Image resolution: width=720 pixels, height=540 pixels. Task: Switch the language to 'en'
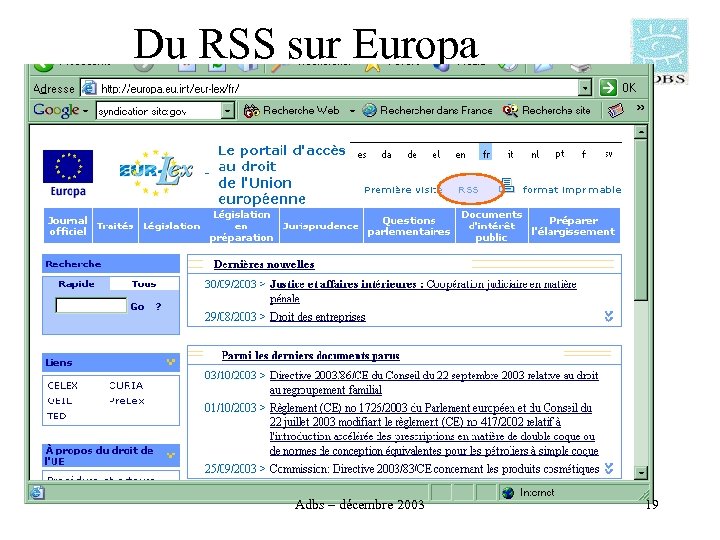[x=461, y=155]
